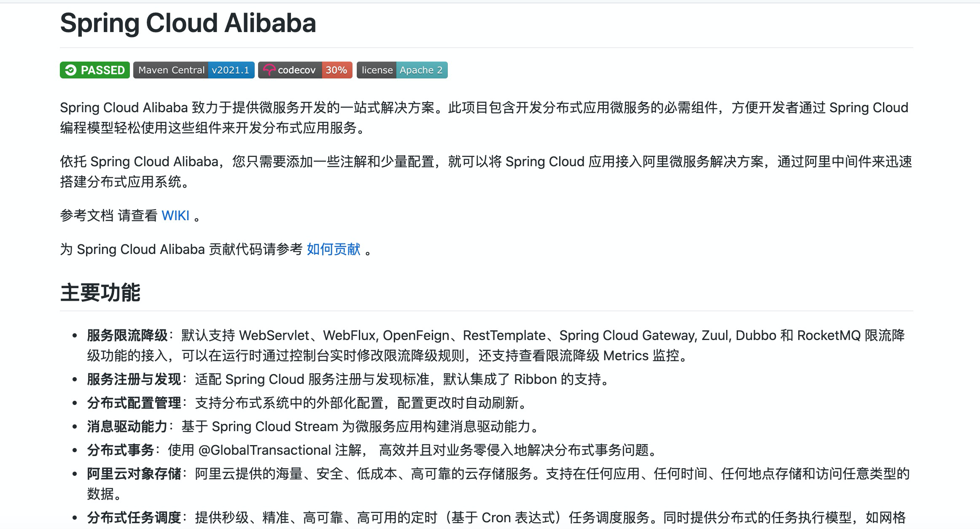The width and height of the screenshot is (980, 529).
Task: Click the bold 消息驱动能力 feature term
Action: coord(127,426)
